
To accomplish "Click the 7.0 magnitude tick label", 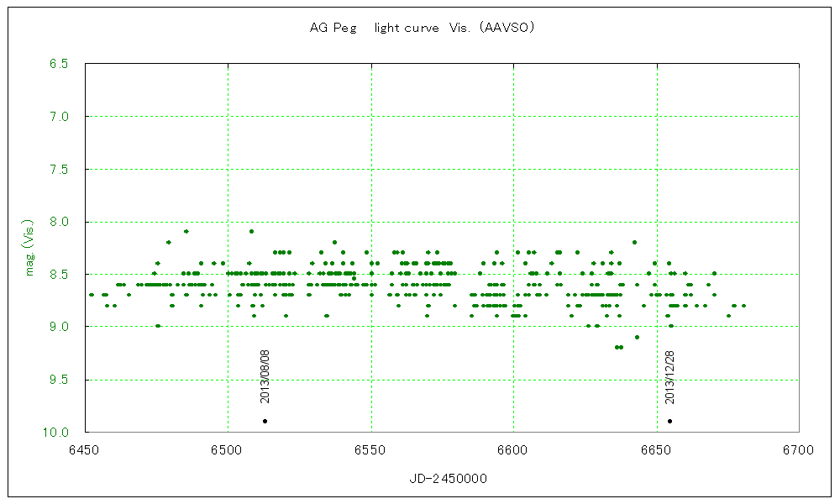I will pyautogui.click(x=58, y=117).
